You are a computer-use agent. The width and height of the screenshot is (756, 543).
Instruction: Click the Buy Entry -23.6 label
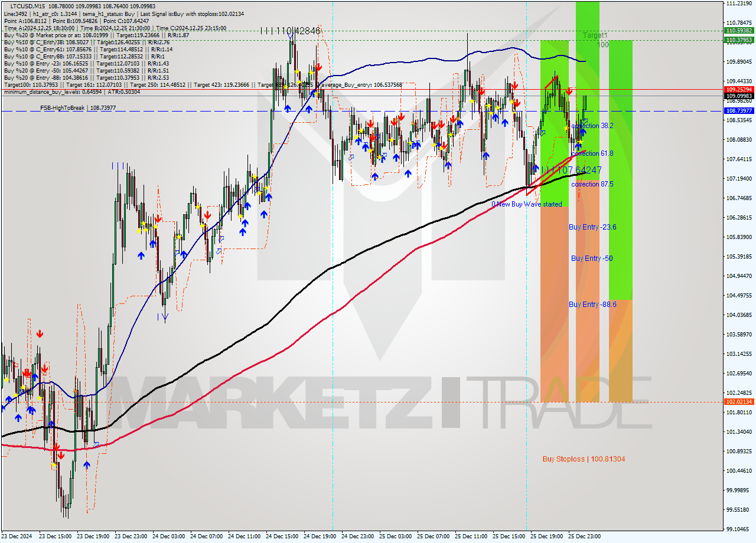click(x=592, y=227)
